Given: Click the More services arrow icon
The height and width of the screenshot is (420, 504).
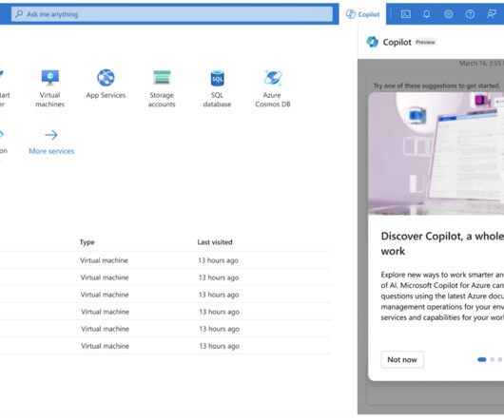Looking at the screenshot, I should [51, 135].
